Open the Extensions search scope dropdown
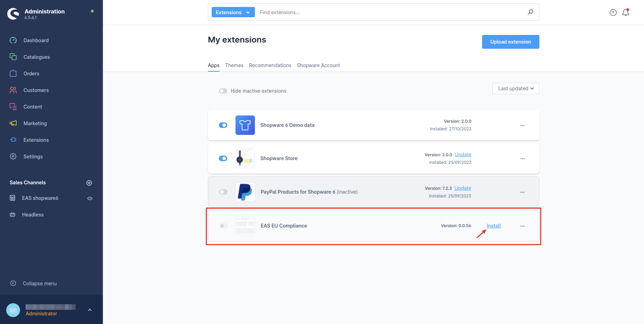Screen dimensions: 644x324 (x=233, y=12)
